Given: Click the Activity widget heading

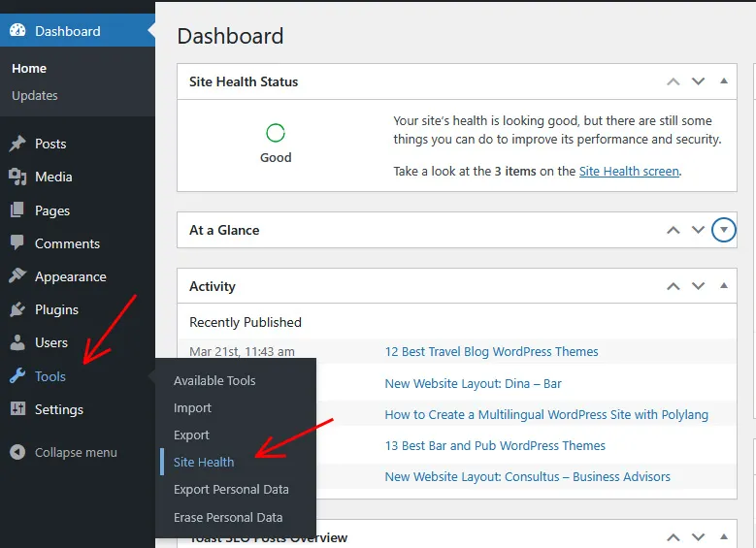Looking at the screenshot, I should (213, 286).
